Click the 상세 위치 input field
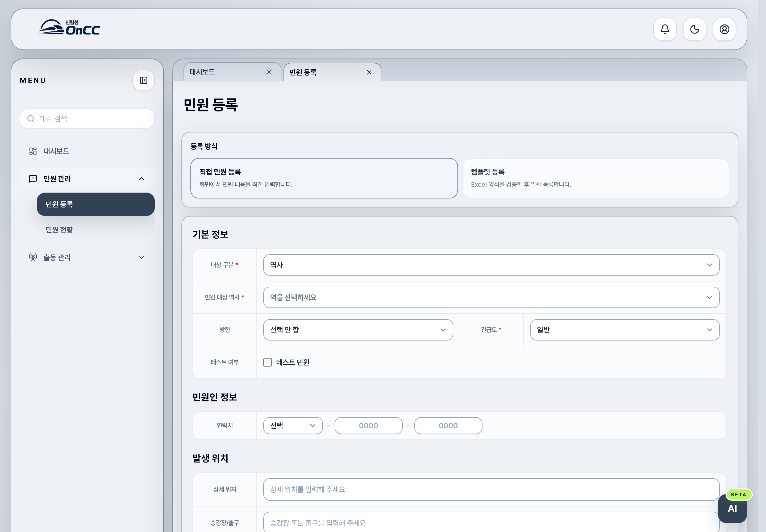Screen dimensions: 766x532 click(x=491, y=489)
